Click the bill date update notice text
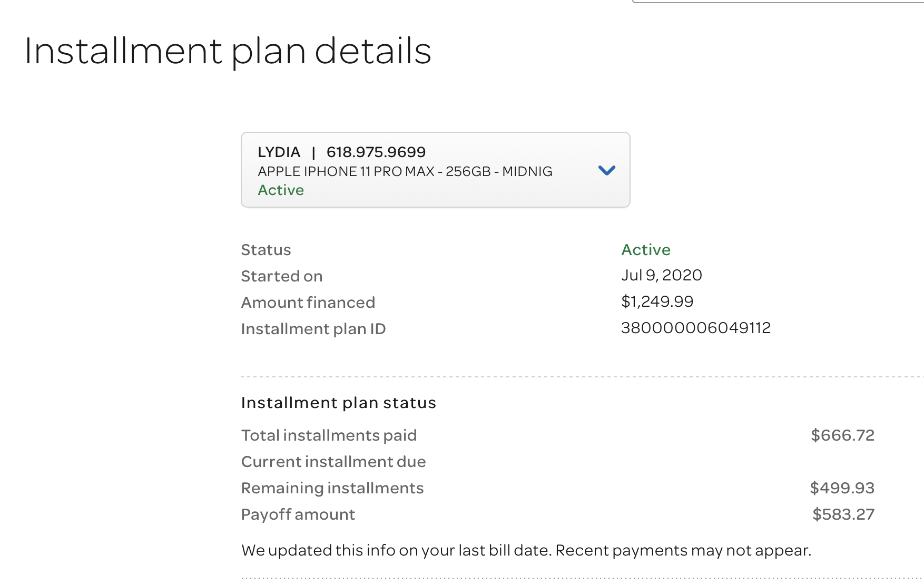This screenshot has width=924, height=584. pos(526,550)
